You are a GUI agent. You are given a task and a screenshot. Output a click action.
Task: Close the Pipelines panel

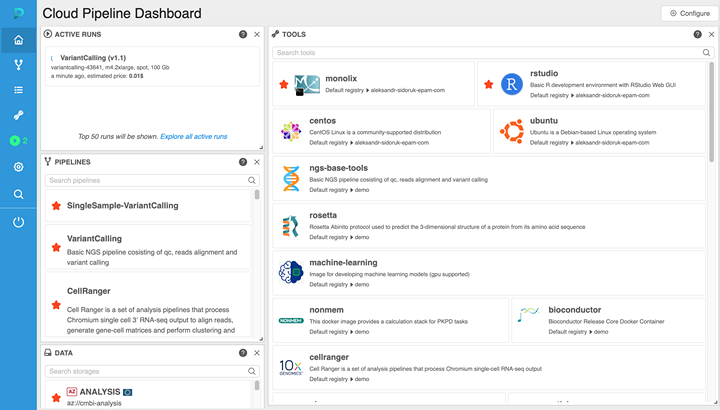(257, 162)
